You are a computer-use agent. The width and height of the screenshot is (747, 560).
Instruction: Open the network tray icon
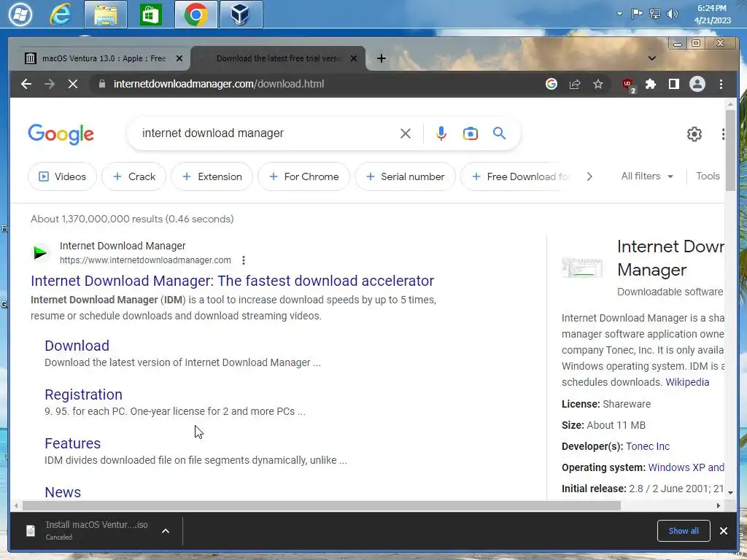coord(655,14)
